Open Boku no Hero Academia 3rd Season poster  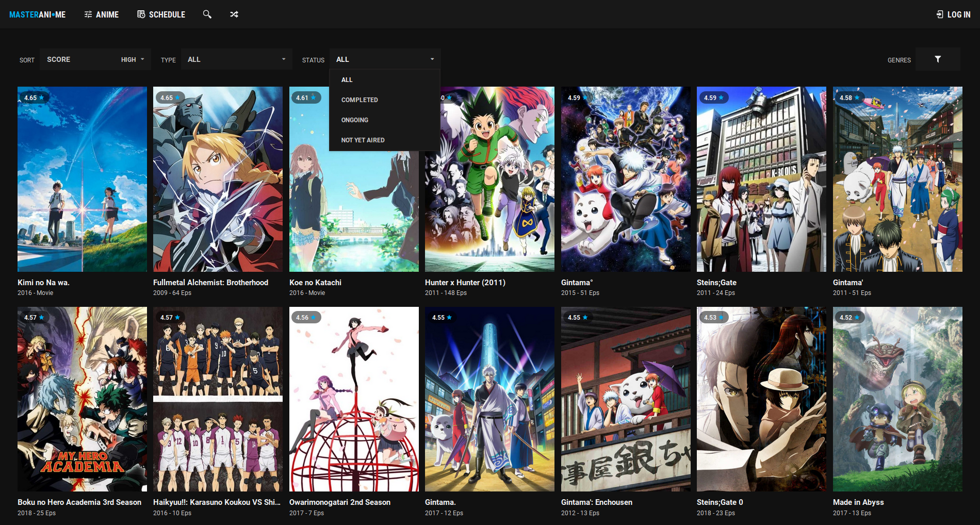82,399
